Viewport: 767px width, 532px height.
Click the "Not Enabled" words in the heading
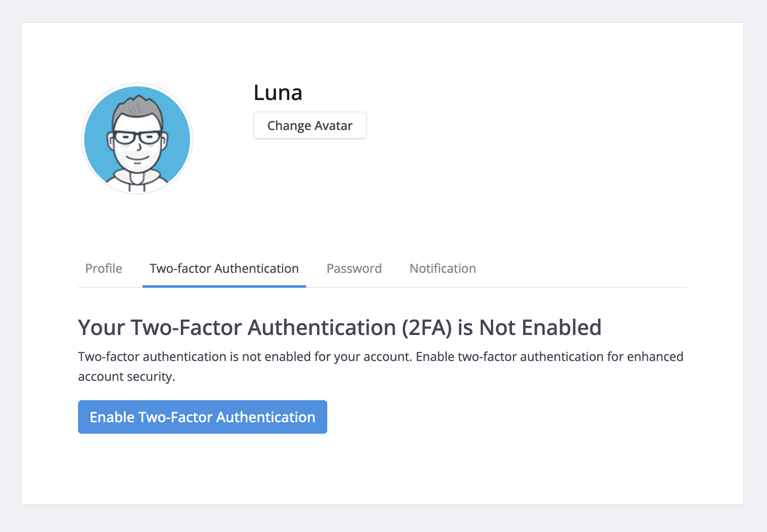(540, 328)
